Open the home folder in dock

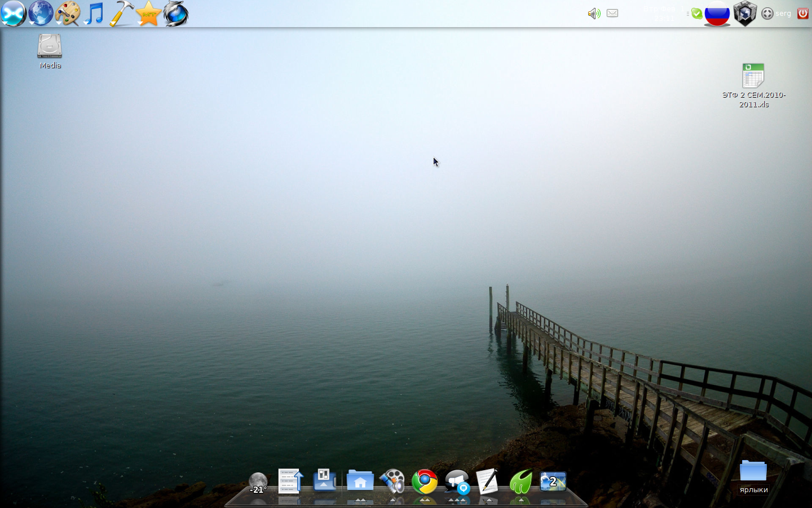(x=360, y=481)
